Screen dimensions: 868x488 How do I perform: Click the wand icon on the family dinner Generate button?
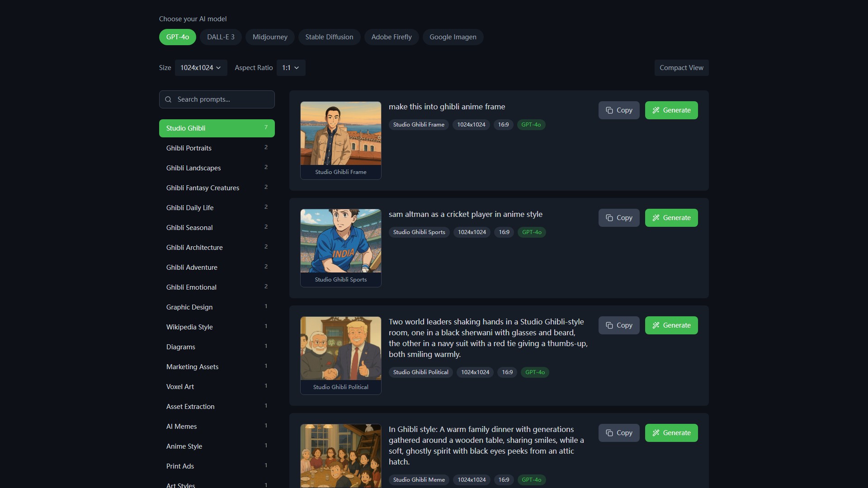pos(656,433)
